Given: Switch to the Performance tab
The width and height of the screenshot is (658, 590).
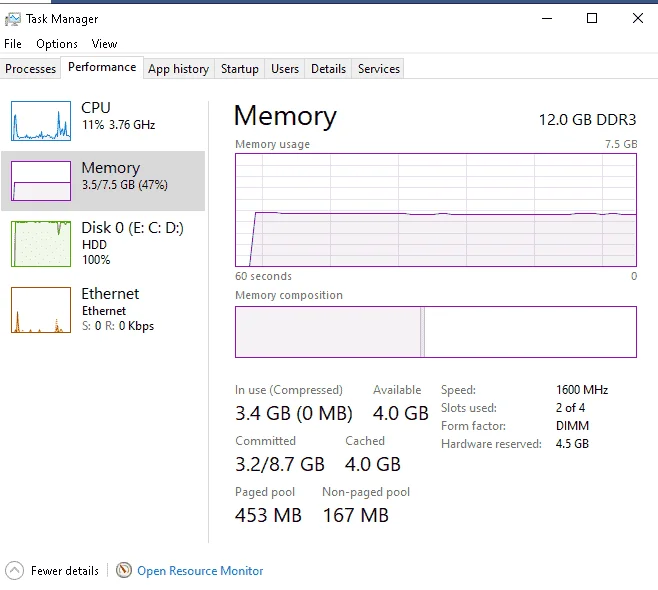Looking at the screenshot, I should [x=102, y=67].
